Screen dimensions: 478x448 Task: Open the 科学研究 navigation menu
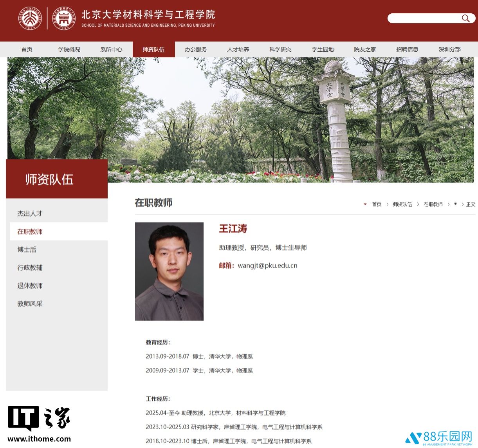click(280, 49)
